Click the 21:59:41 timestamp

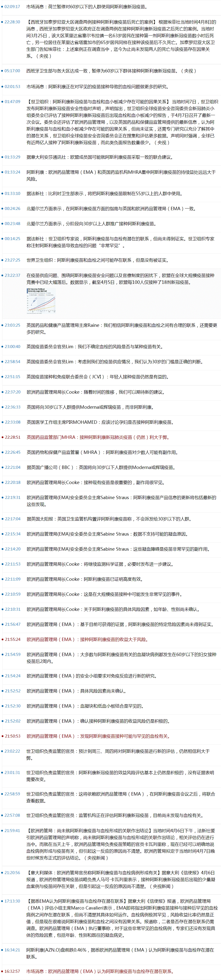point(13,831)
